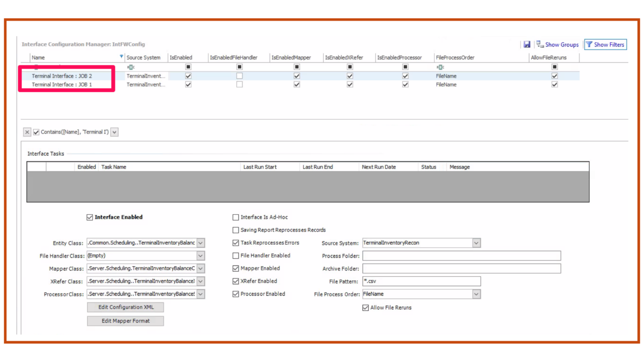The image size is (644, 362).
Task: Open the Source System dropdown list
Action: point(476,243)
